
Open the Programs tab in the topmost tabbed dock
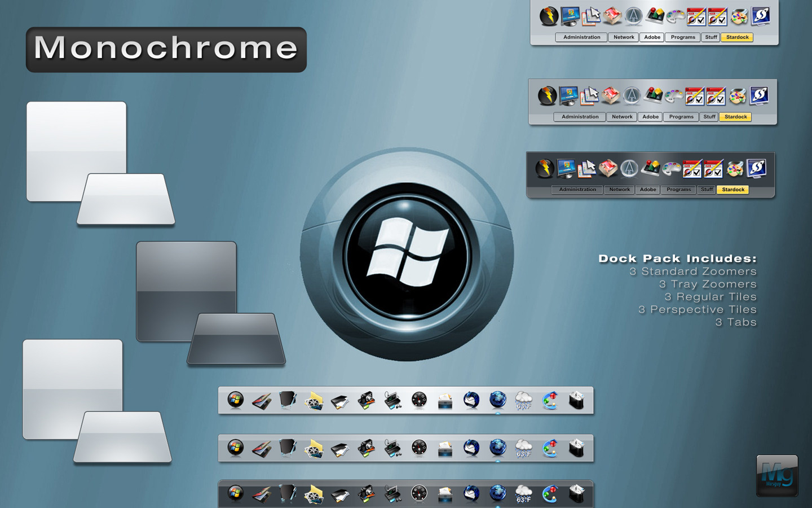(x=683, y=37)
